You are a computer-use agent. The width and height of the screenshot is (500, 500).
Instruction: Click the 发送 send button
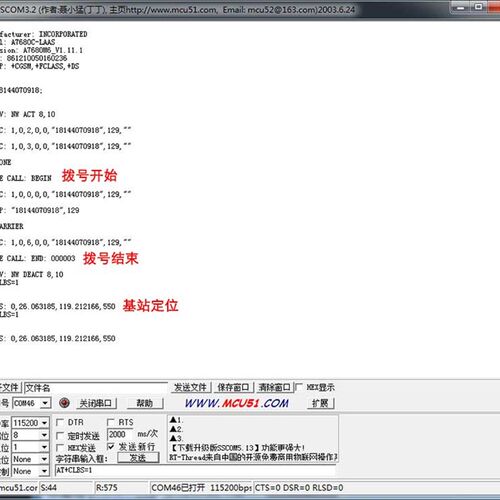[138, 458]
